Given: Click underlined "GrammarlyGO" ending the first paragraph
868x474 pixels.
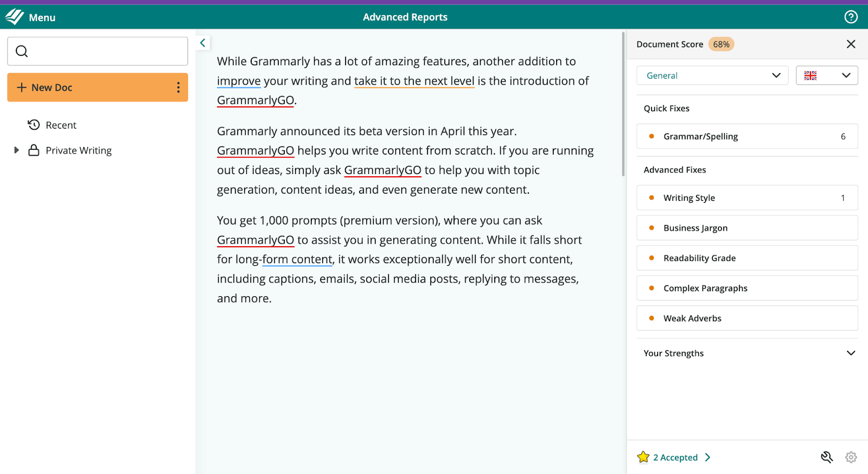Looking at the screenshot, I should 256,100.
